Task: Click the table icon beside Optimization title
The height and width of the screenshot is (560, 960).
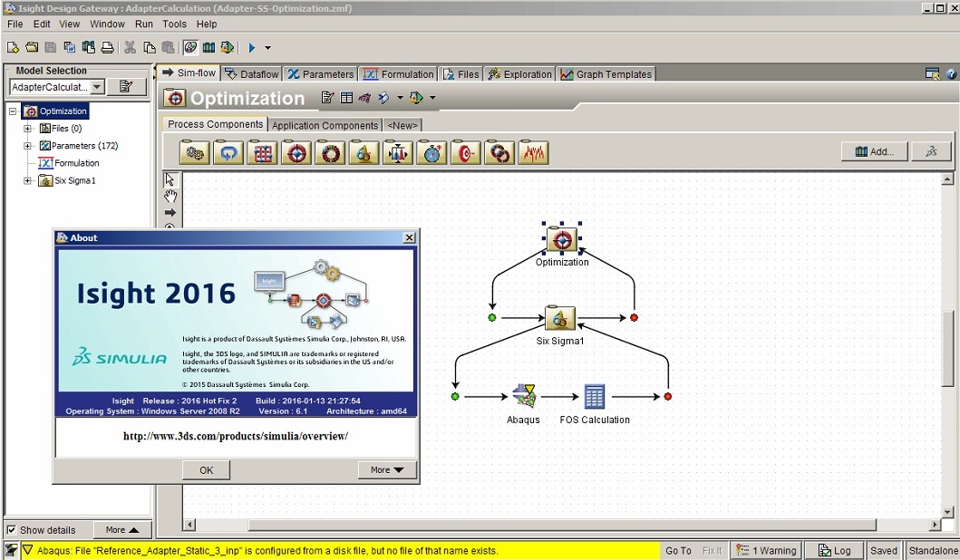Action: tap(346, 97)
